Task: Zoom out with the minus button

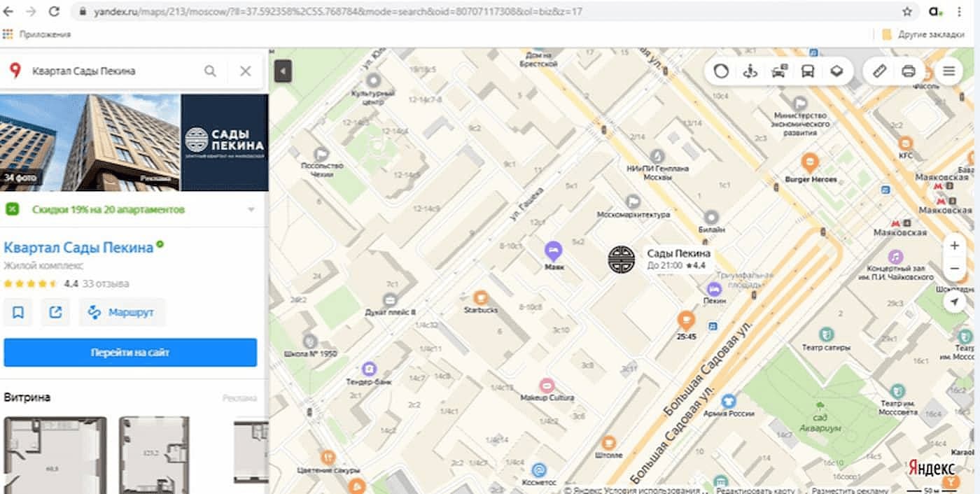Action: 955,269
